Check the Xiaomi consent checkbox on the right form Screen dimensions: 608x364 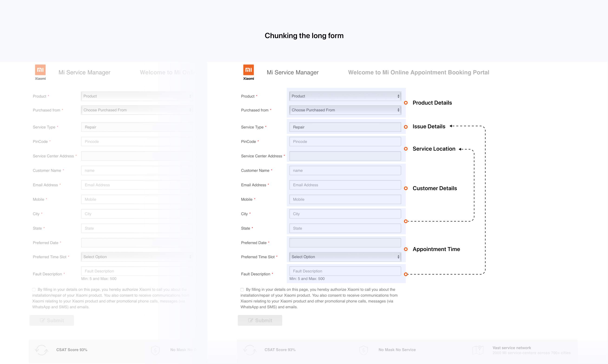[242, 289]
